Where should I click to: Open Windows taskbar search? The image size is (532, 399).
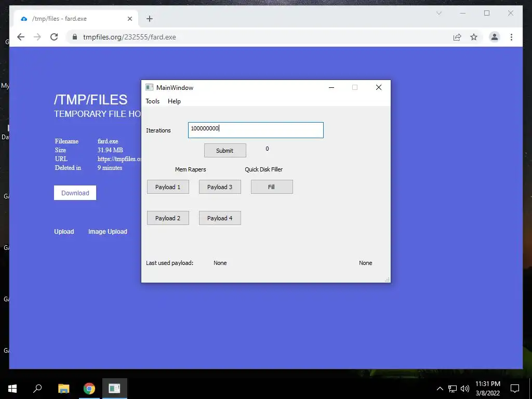[x=37, y=389]
